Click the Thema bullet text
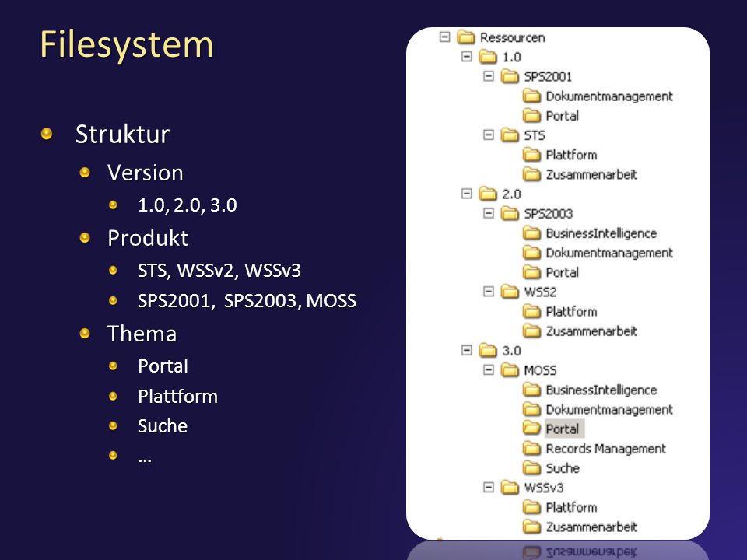747x560 pixels. (x=142, y=334)
